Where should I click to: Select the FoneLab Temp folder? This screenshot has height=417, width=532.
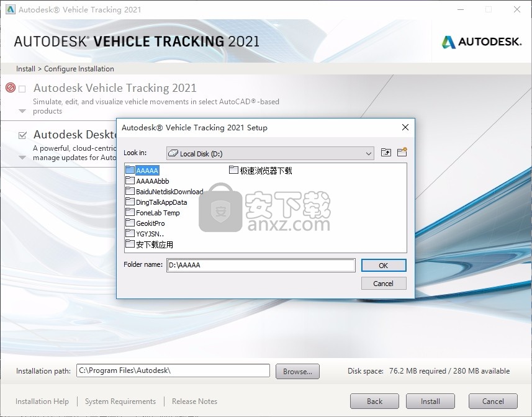pyautogui.click(x=153, y=213)
